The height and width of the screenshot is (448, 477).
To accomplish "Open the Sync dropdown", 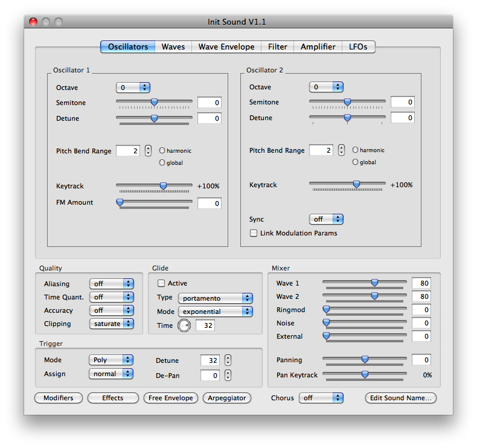I will pyautogui.click(x=326, y=219).
